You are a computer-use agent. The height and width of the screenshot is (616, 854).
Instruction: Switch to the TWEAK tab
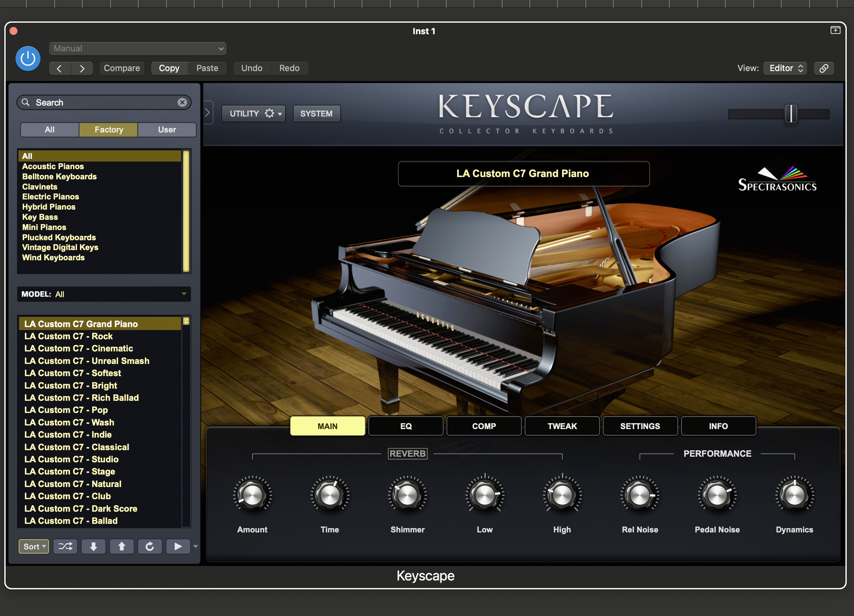point(562,426)
